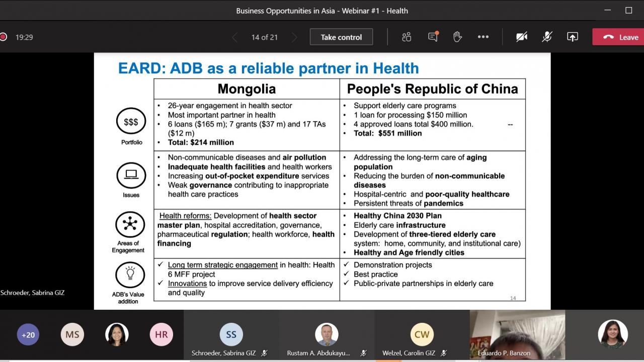This screenshot has height=362, width=644.
Task: Select the self-view avatar at far right
Action: [x=613, y=334]
